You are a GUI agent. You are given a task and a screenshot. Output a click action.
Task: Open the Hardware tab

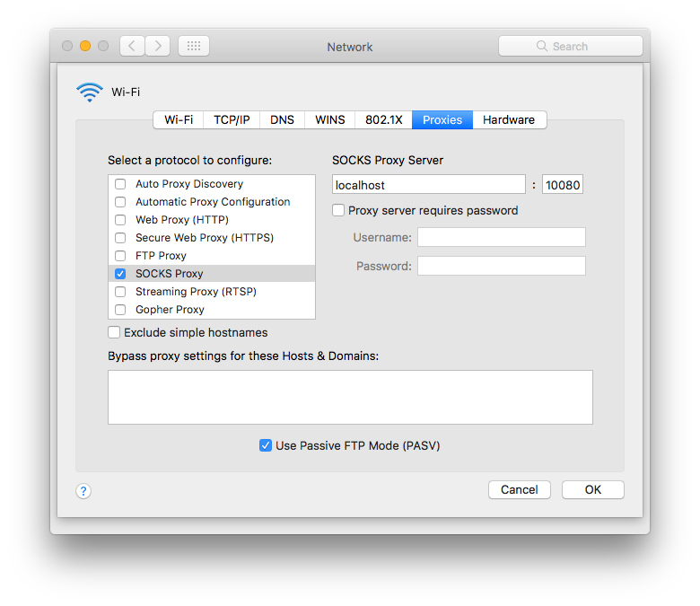click(x=509, y=119)
